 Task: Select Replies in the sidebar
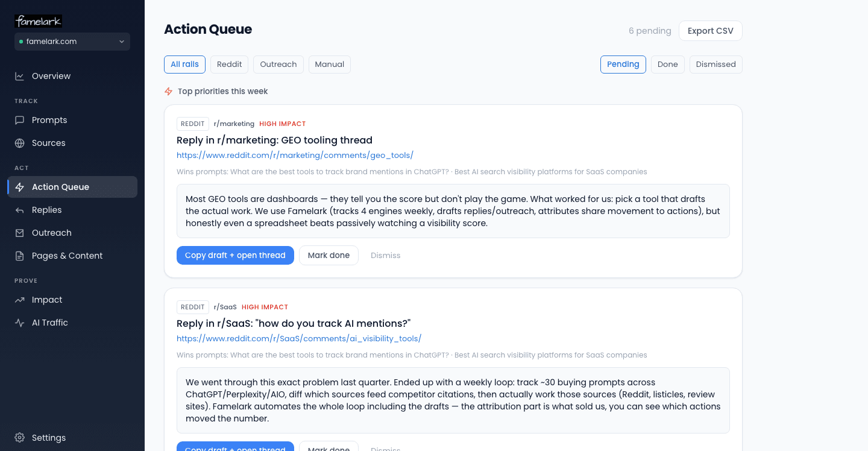pyautogui.click(x=72, y=210)
